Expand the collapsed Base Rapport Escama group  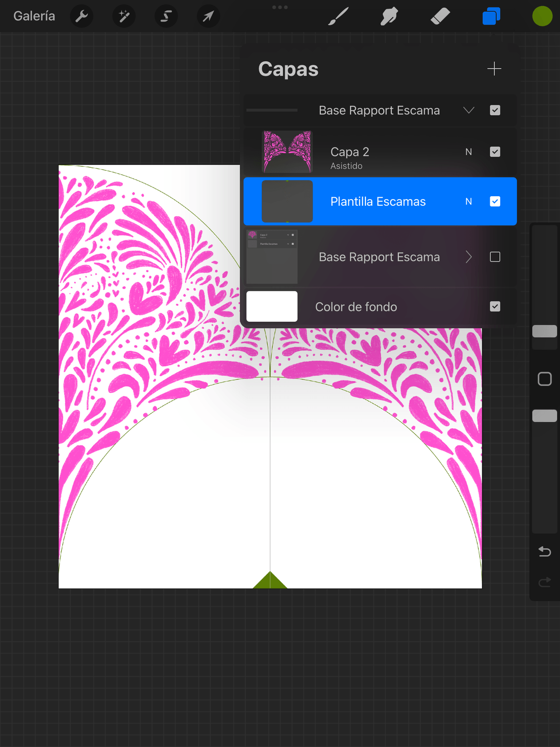(468, 257)
